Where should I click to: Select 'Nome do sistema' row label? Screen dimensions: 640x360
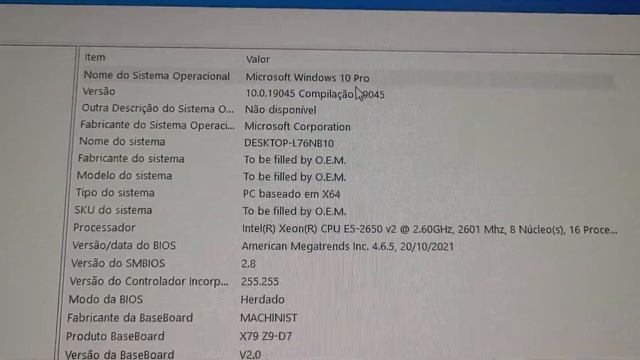pyautogui.click(x=122, y=142)
